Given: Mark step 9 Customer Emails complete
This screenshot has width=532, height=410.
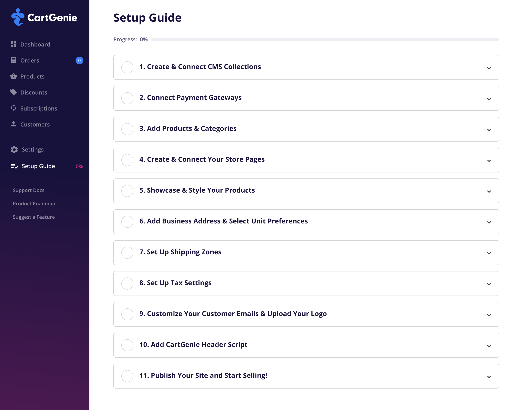Looking at the screenshot, I should click(x=127, y=314).
